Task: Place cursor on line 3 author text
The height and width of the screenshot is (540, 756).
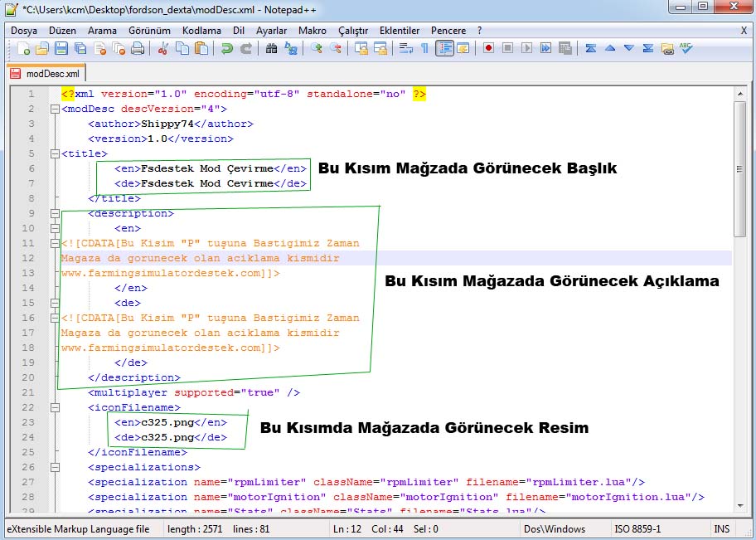Action: 170,124
